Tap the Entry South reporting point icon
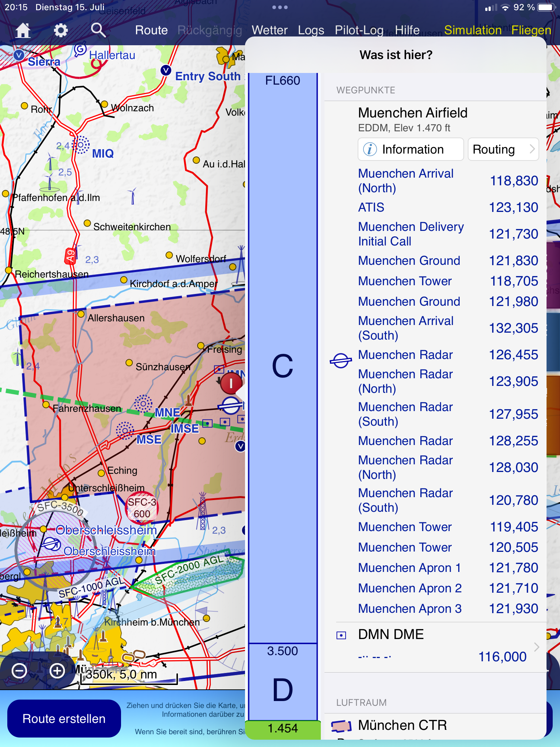The image size is (560, 747). tap(166, 70)
